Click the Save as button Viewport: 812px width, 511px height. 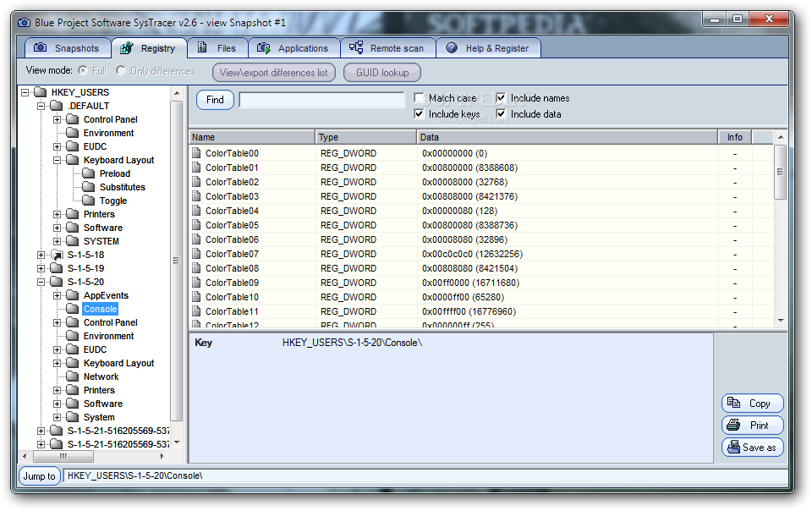pyautogui.click(x=753, y=447)
